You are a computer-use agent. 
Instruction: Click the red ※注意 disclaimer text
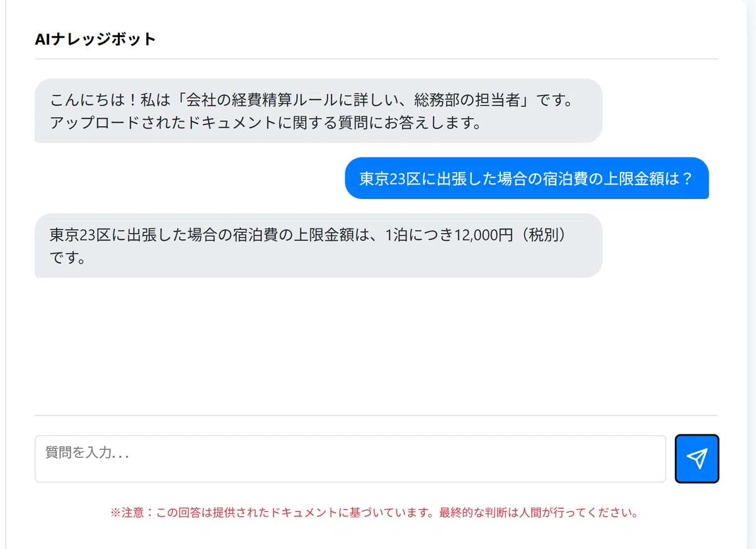click(x=375, y=513)
